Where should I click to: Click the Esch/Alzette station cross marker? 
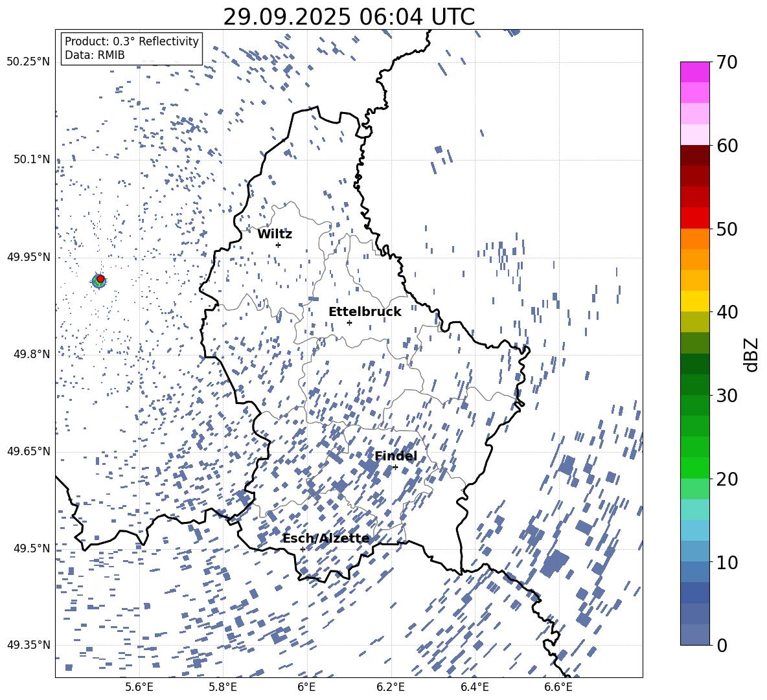click(x=303, y=549)
